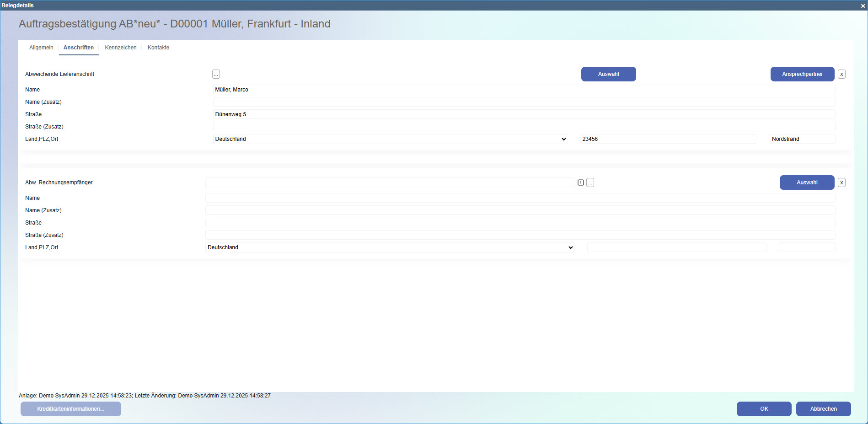Click Auswahl for the Abweichende Lieferanschrift
868x424 pixels.
pos(608,74)
